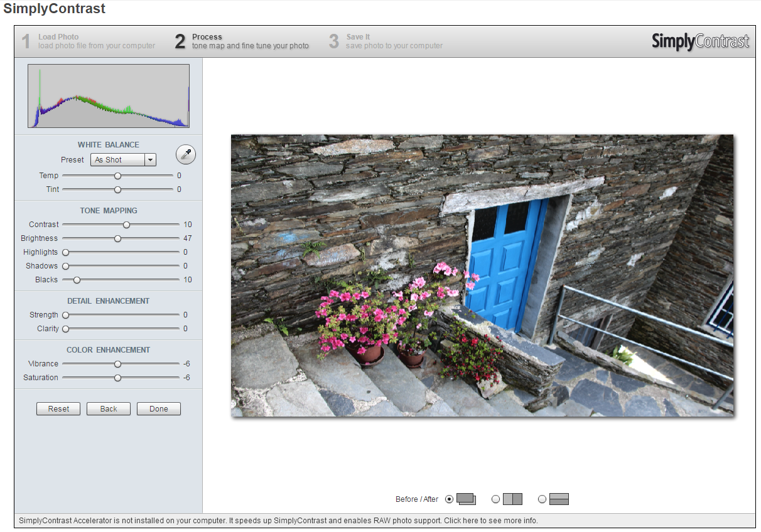The height and width of the screenshot is (532, 761).
Task: Click the Saturation slider handle
Action: tap(117, 378)
